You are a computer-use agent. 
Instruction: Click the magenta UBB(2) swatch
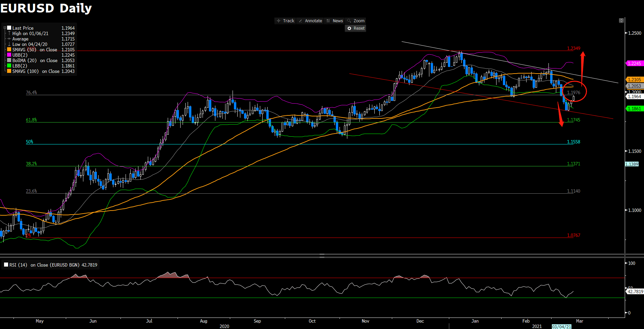pos(9,55)
